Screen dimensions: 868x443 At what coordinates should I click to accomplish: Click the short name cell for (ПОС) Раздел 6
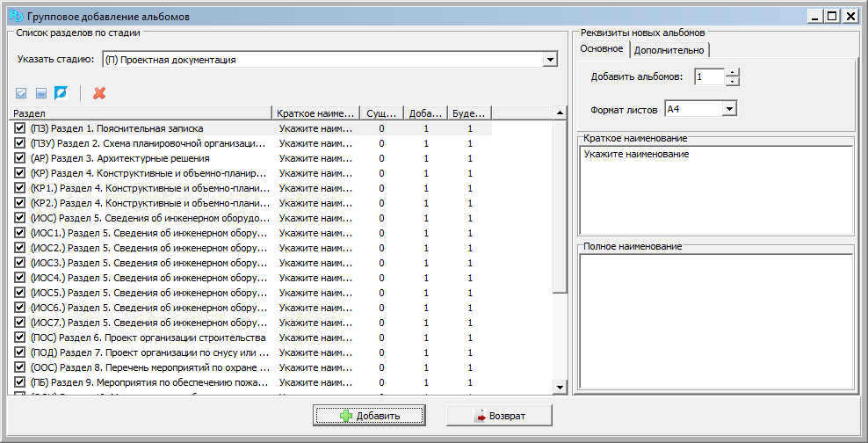click(316, 338)
